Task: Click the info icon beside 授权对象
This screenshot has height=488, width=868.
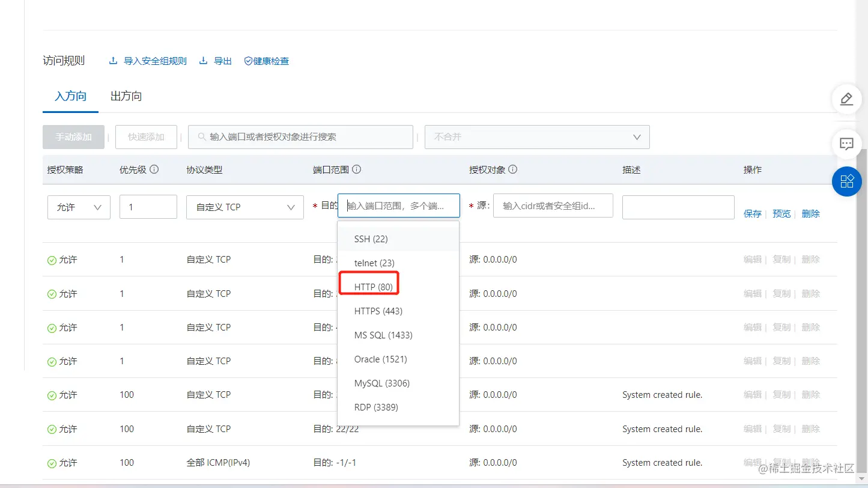Action: pos(513,169)
